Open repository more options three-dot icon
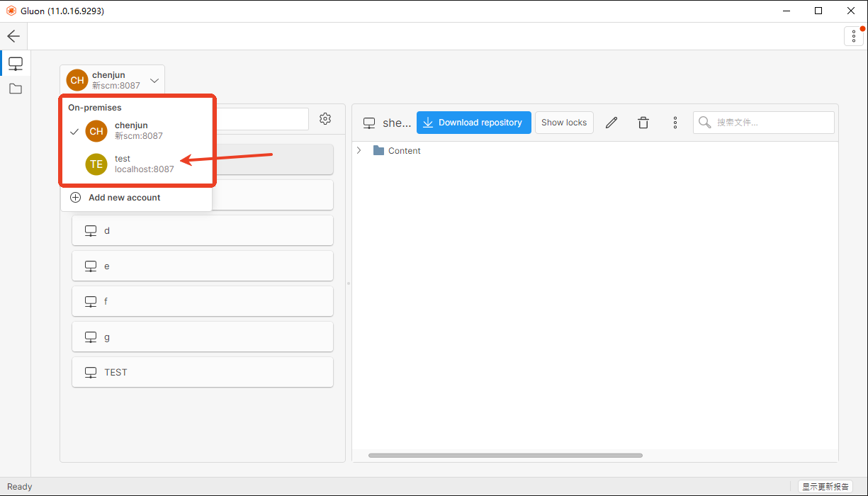 click(675, 123)
